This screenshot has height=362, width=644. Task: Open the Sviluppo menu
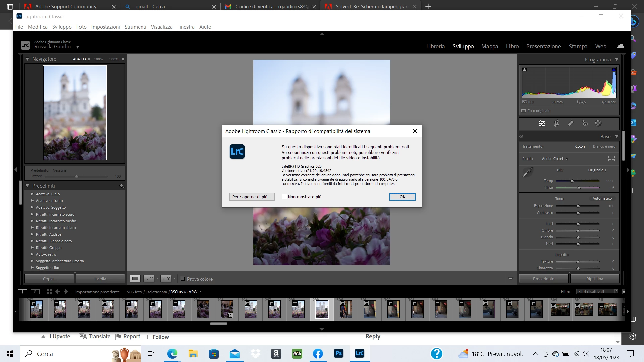(62, 27)
